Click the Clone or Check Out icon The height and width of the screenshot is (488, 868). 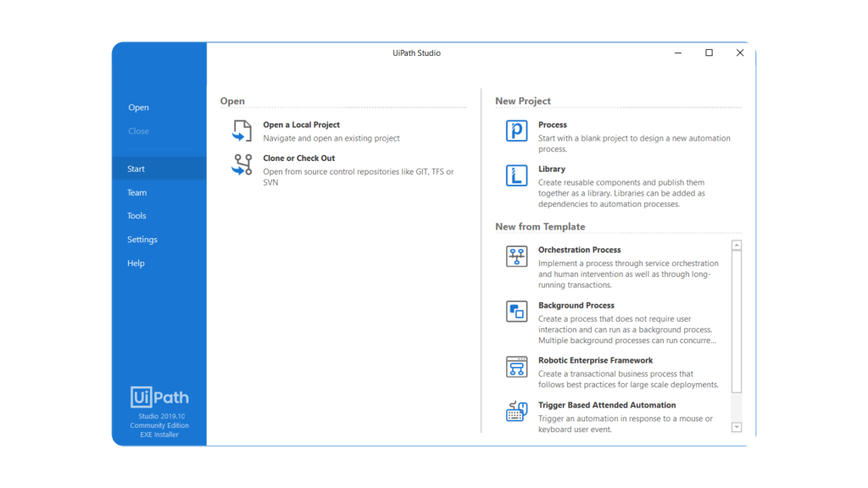pyautogui.click(x=242, y=164)
